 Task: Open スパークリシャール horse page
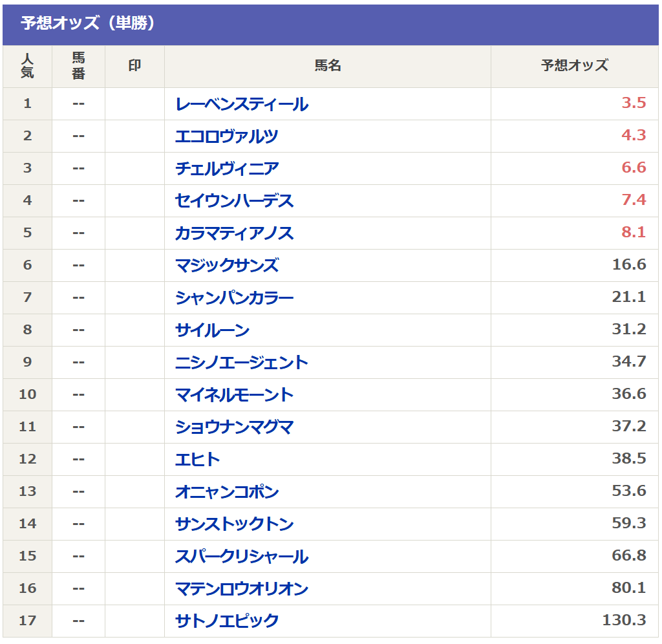pos(241,557)
